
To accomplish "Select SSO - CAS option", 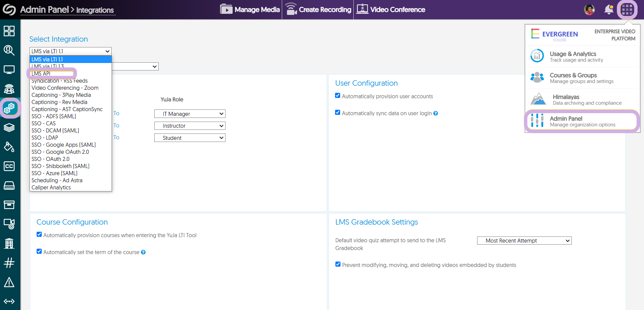I will [x=71, y=123].
